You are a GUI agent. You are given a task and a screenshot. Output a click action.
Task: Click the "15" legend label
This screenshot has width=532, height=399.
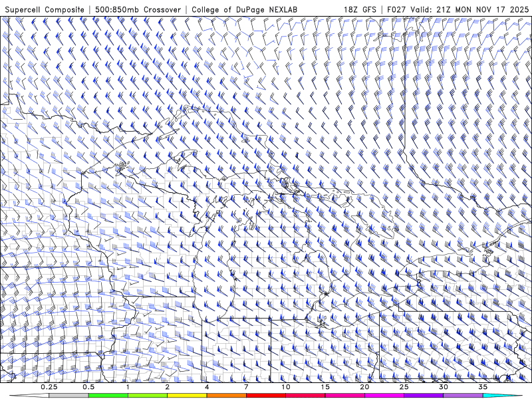click(325, 387)
